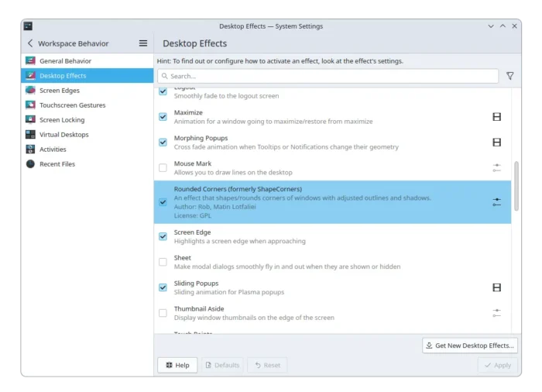The image size is (542, 392).
Task: Focus the effects search field
Action: tap(329, 76)
